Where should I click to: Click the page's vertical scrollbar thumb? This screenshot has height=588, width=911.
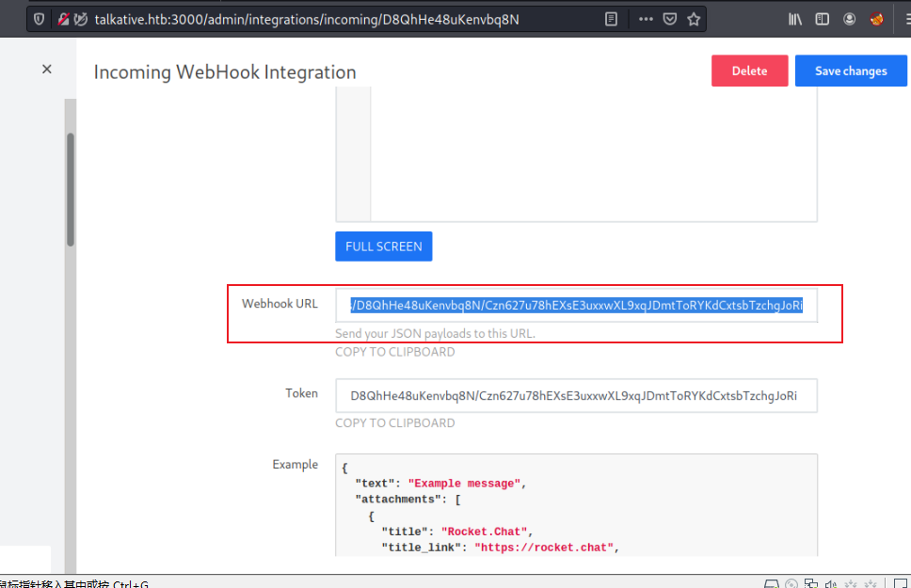(x=70, y=188)
